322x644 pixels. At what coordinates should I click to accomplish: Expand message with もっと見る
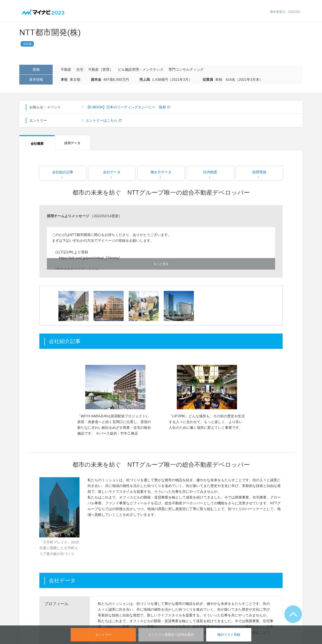point(161,264)
